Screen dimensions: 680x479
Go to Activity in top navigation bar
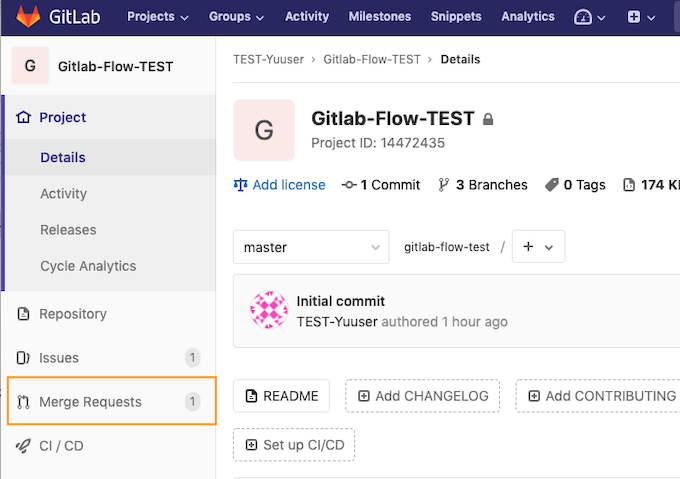click(307, 16)
